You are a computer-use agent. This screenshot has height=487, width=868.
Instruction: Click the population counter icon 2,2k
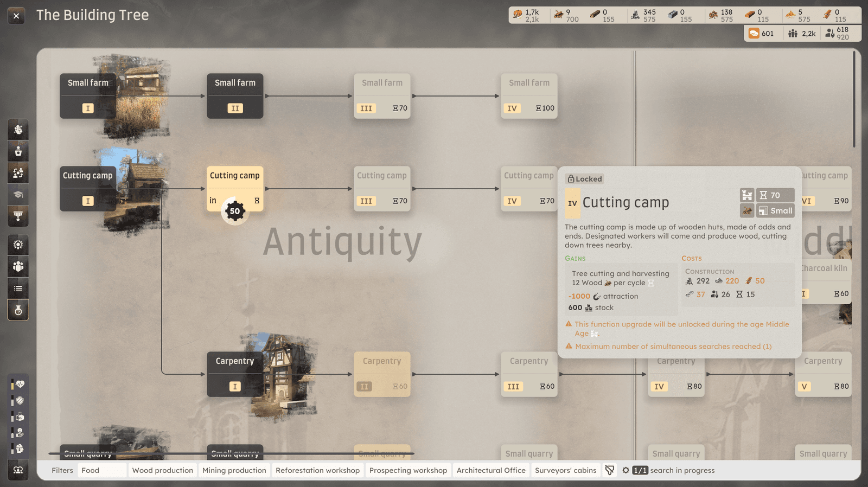(x=793, y=34)
